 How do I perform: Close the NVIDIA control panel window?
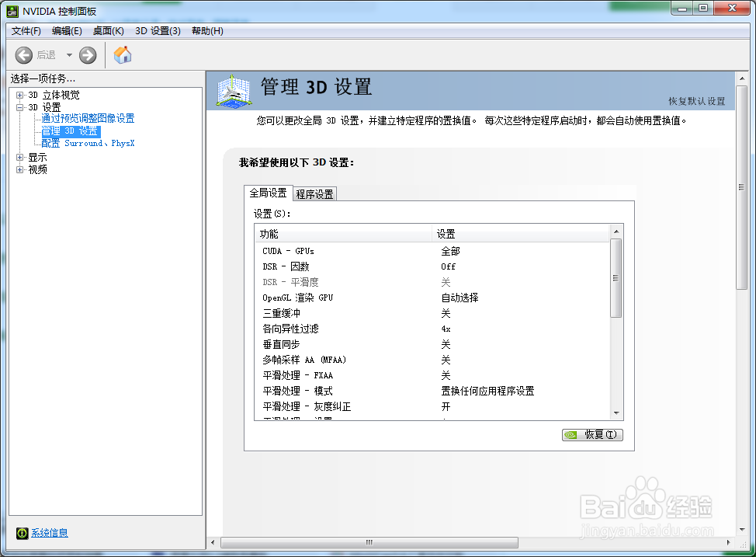pyautogui.click(x=732, y=9)
